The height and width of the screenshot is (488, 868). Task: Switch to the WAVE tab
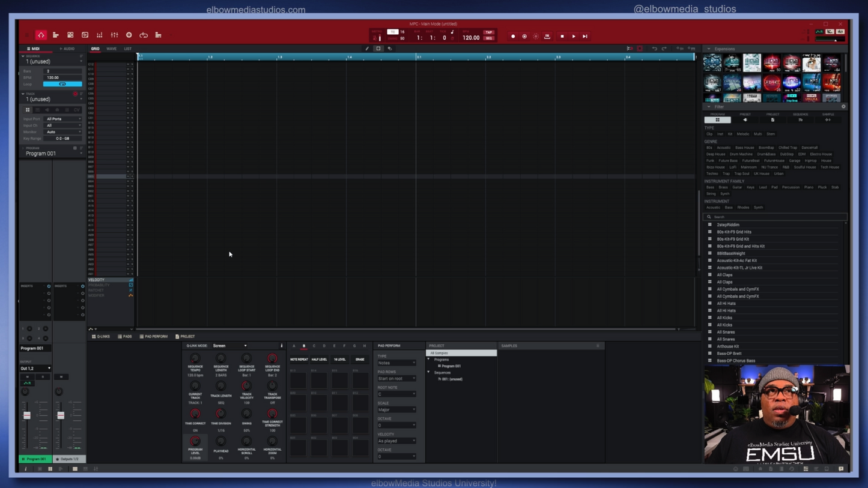[x=111, y=49]
